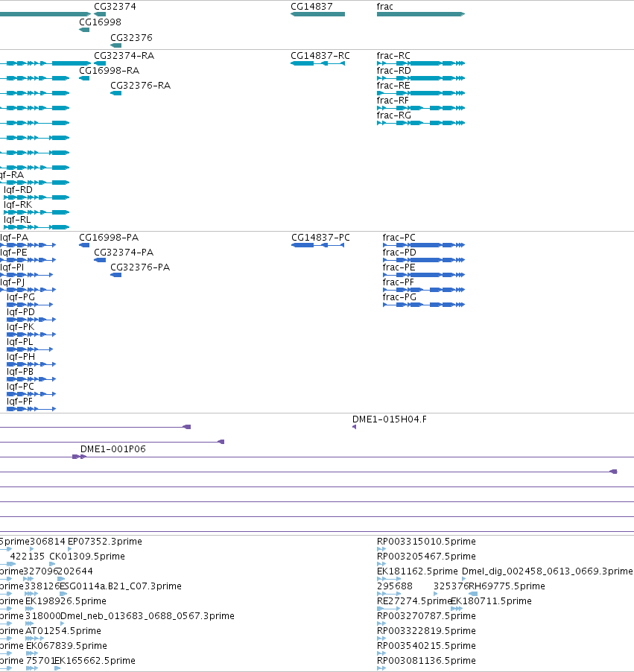Click transcript CG16998-RA
634x672 pixels.
click(x=109, y=70)
